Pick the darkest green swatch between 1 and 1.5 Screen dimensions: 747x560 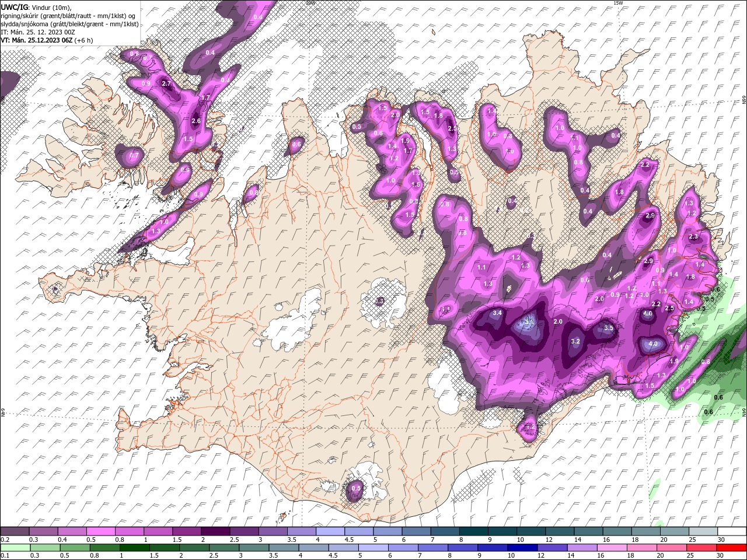134,547
